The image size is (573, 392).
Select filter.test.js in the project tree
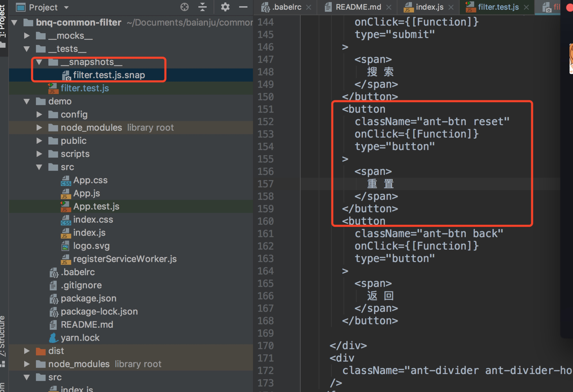tap(84, 88)
